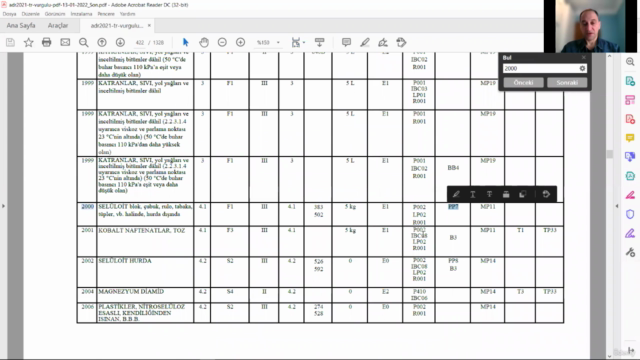The width and height of the screenshot is (640, 360).
Task: Open the find text magnifier icon
Action: tap(83, 42)
